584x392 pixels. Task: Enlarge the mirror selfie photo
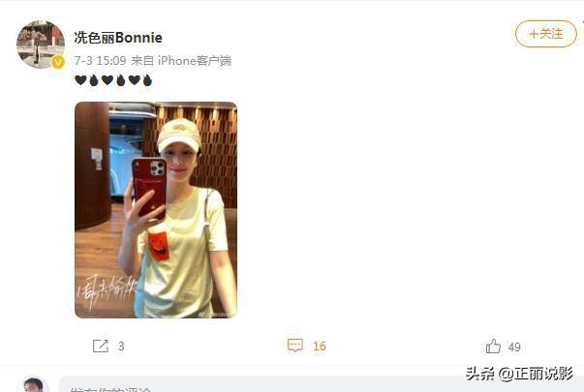click(156, 210)
